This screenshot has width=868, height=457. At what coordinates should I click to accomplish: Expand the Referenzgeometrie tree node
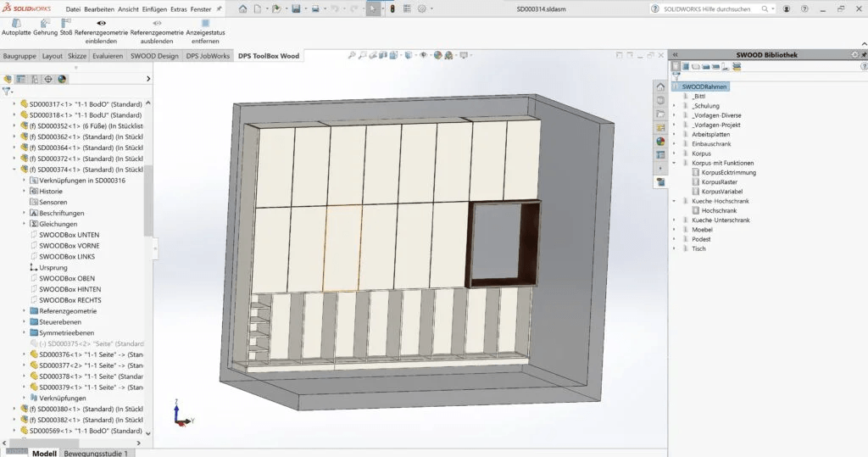[x=24, y=311]
